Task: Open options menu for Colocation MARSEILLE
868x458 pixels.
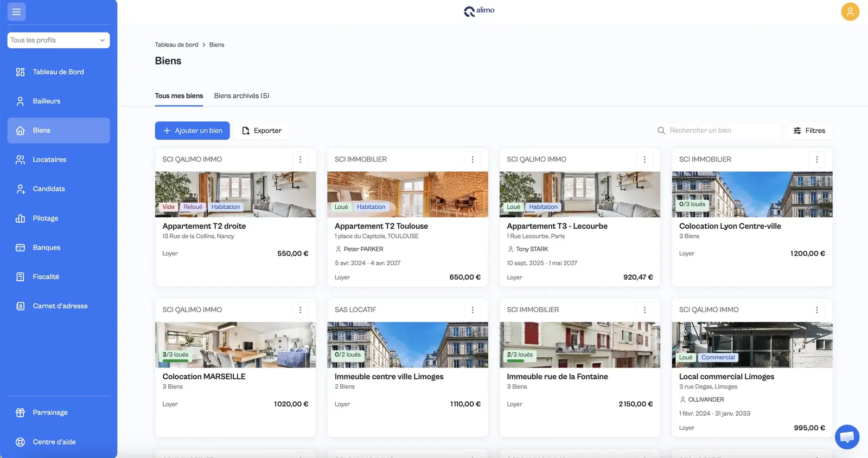Action: 300,310
